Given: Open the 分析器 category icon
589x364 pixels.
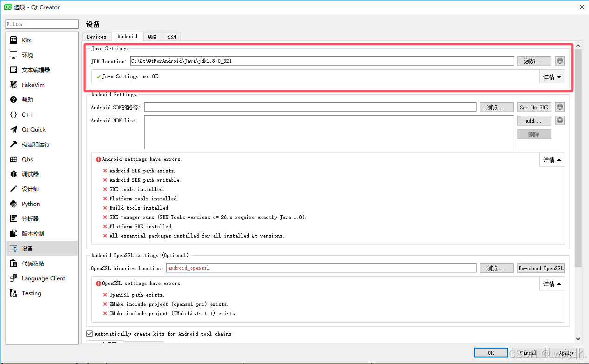Looking at the screenshot, I should coord(13,219).
